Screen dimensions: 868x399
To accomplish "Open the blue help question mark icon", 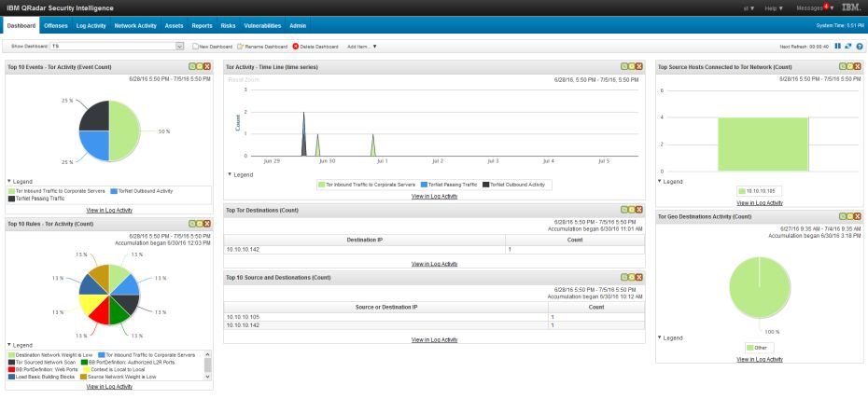I will 859,46.
